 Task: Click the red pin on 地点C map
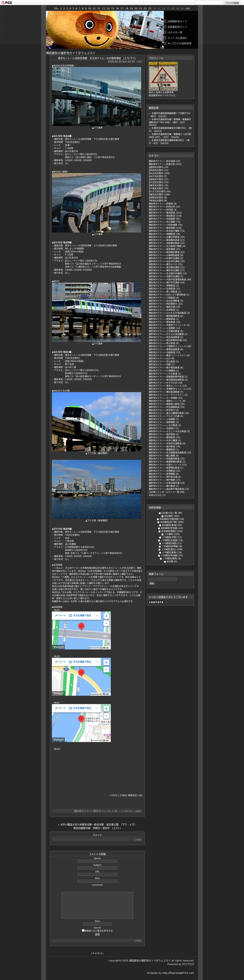pos(81,719)
